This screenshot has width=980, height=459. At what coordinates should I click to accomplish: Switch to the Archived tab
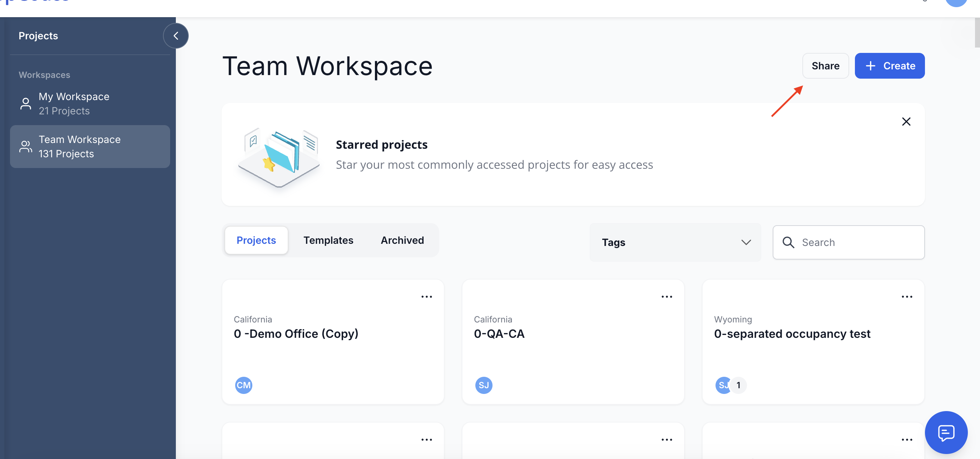click(x=402, y=240)
